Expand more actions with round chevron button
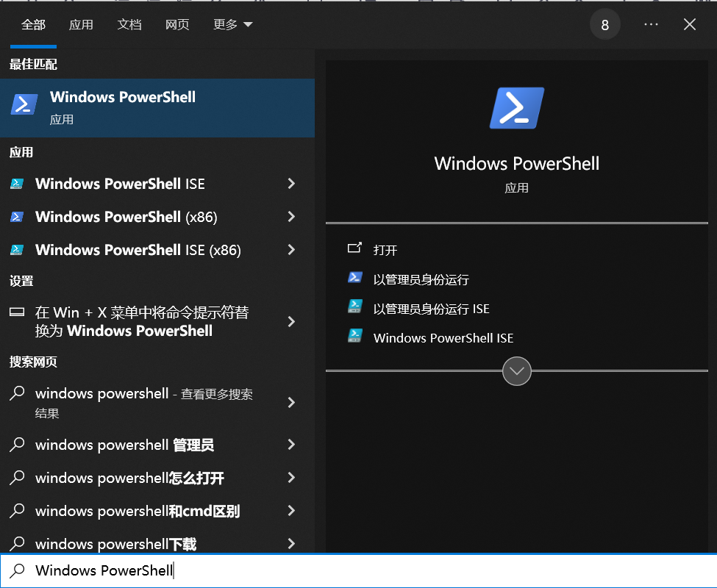 coord(517,371)
